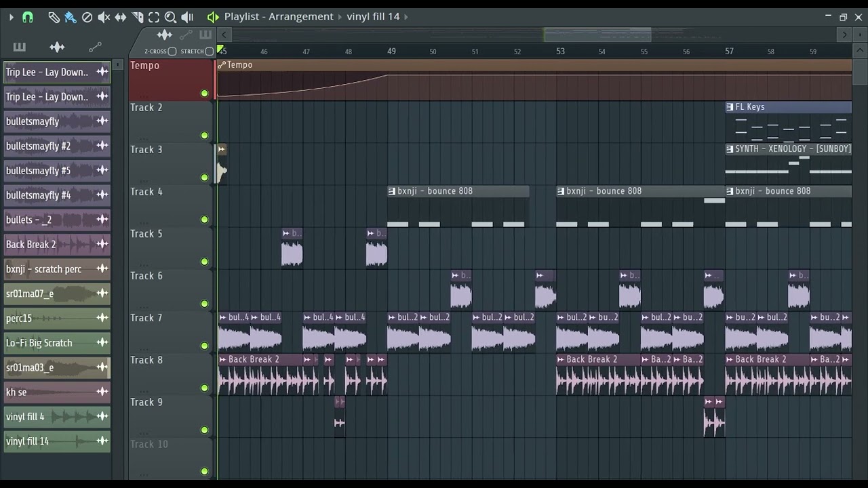Click the waveform icon on the Back Break 2 item
Image resolution: width=868 pixels, height=488 pixels.
click(x=102, y=245)
